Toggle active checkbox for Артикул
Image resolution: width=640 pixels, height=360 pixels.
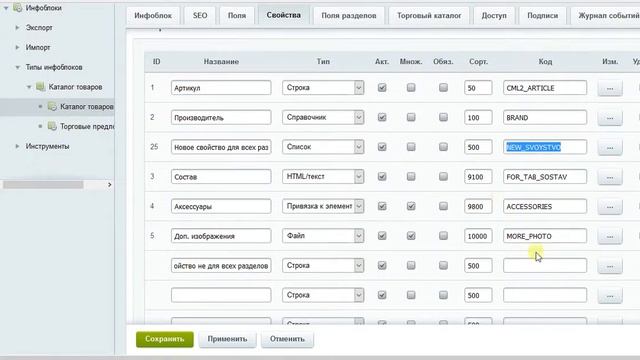coord(382,87)
